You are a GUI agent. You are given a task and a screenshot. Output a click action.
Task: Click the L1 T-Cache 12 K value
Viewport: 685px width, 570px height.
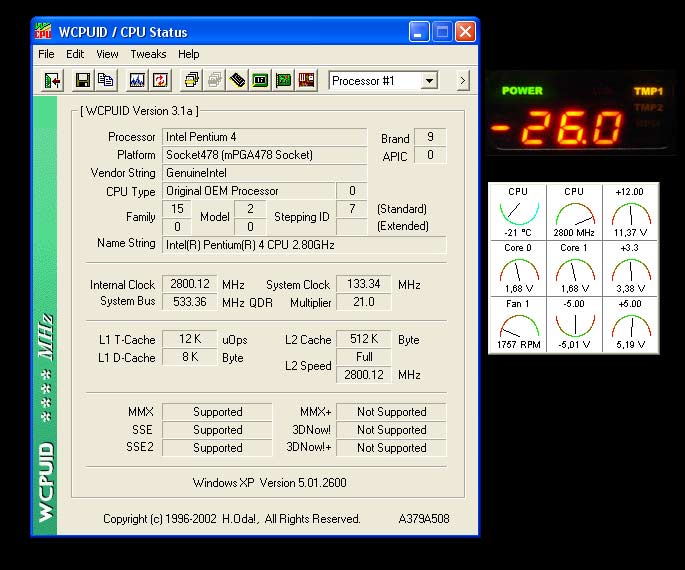point(190,339)
